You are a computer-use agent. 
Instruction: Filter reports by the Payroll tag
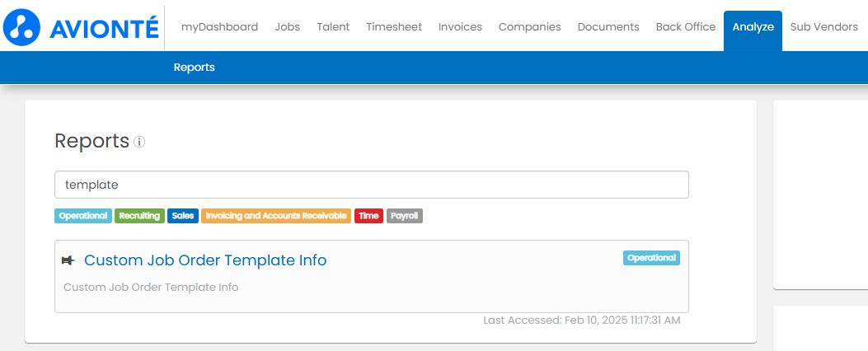405,216
